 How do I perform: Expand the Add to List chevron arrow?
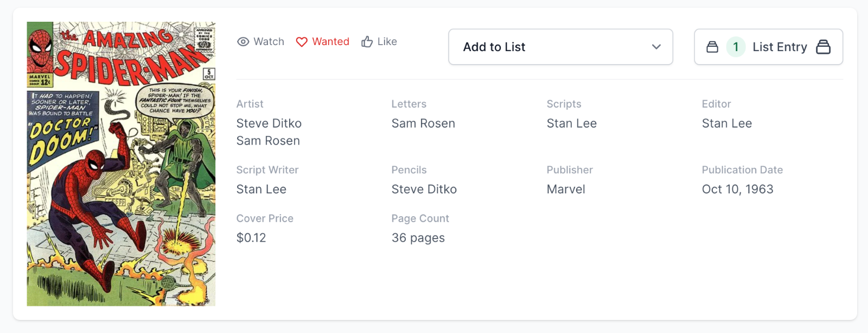(x=656, y=47)
